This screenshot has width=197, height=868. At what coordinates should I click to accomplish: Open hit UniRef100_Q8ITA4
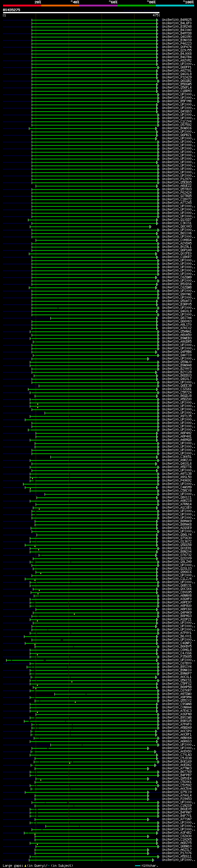[x=177, y=318]
